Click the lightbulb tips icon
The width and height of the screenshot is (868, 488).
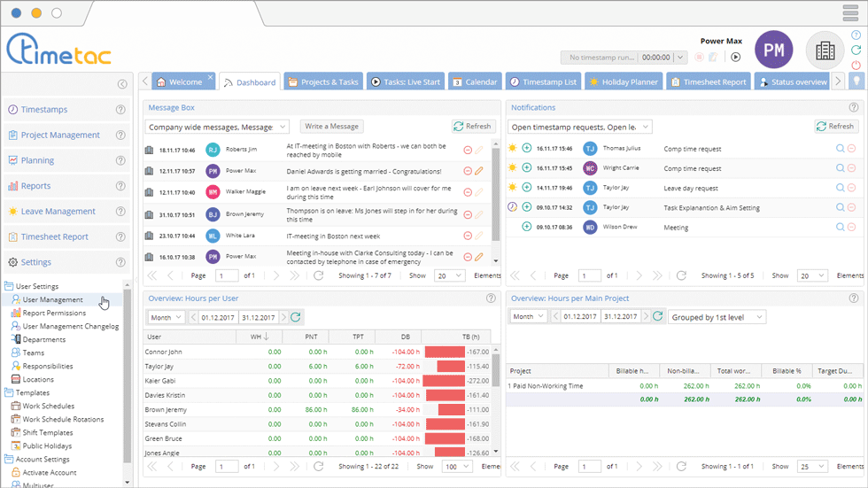click(x=856, y=81)
